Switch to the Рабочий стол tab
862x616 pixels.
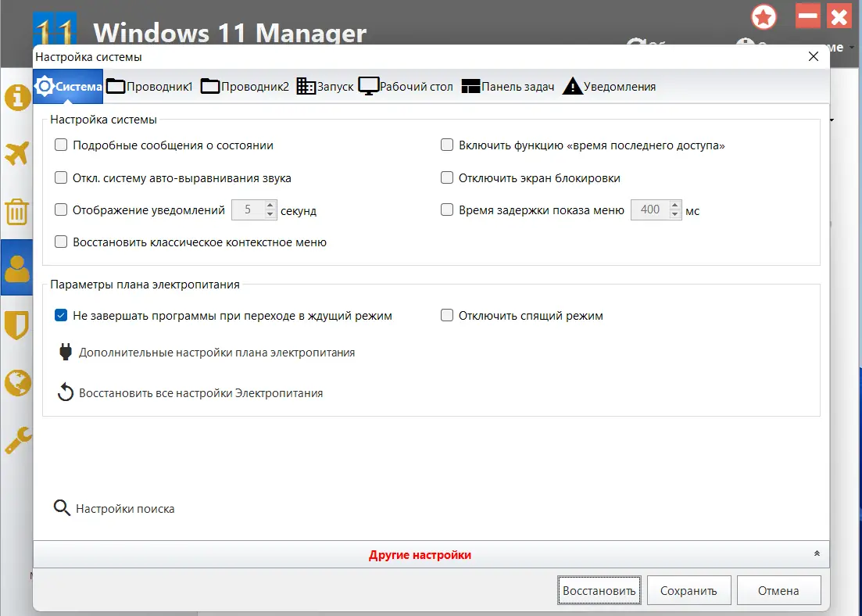coord(406,86)
